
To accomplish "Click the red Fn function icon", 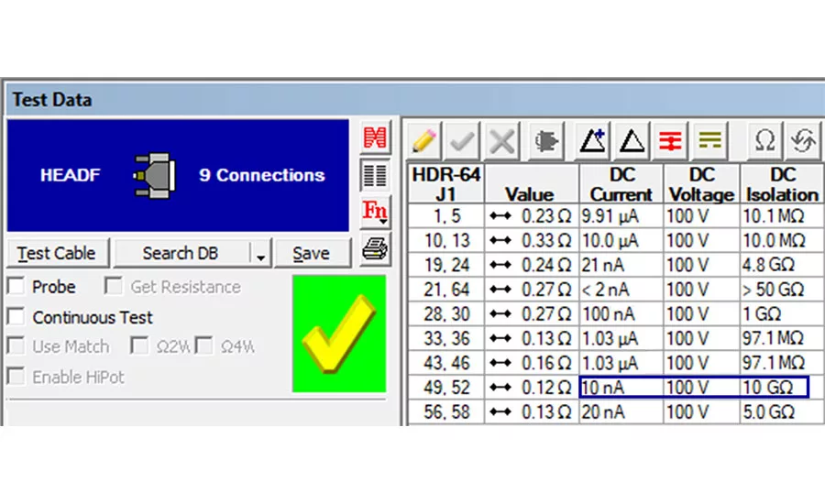I will click(375, 212).
